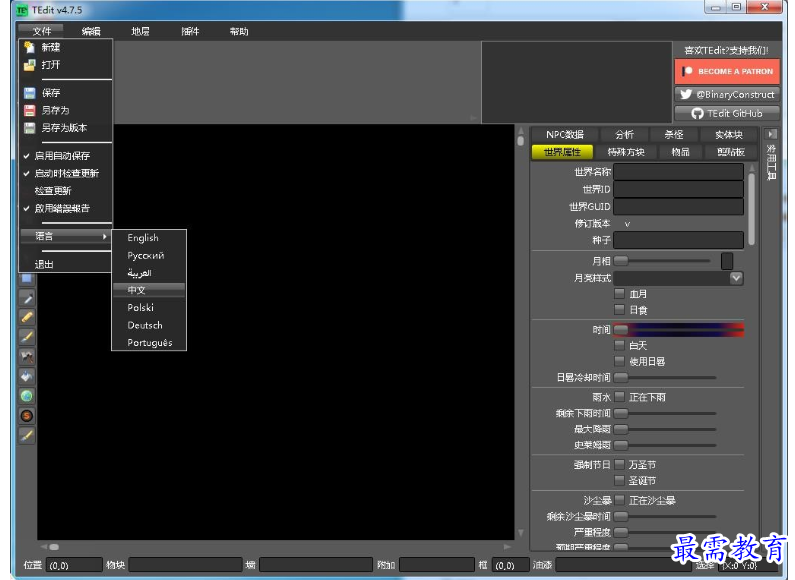Switch to the 物品 tab
This screenshot has width=795, height=580.
coord(680,152)
